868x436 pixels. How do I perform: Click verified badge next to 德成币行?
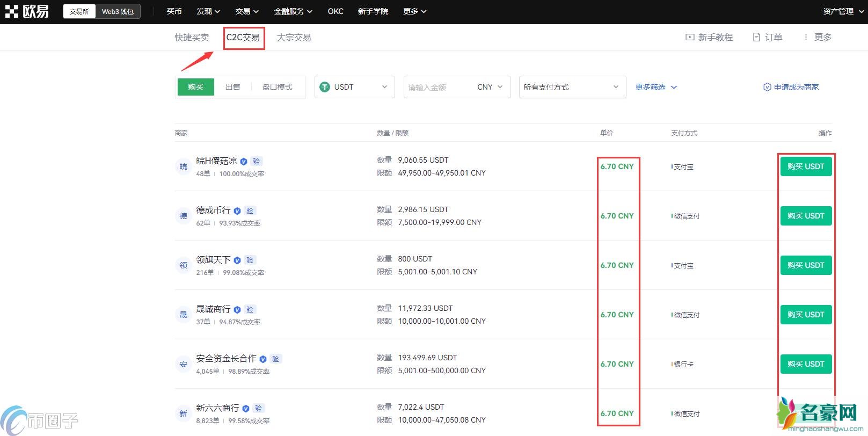pyautogui.click(x=237, y=211)
